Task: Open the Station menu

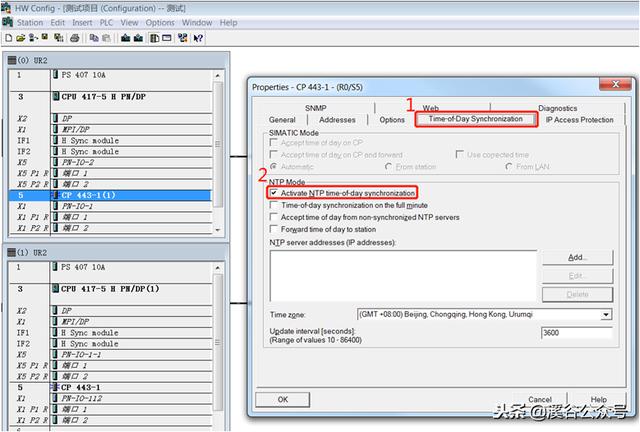Action: pyautogui.click(x=30, y=22)
